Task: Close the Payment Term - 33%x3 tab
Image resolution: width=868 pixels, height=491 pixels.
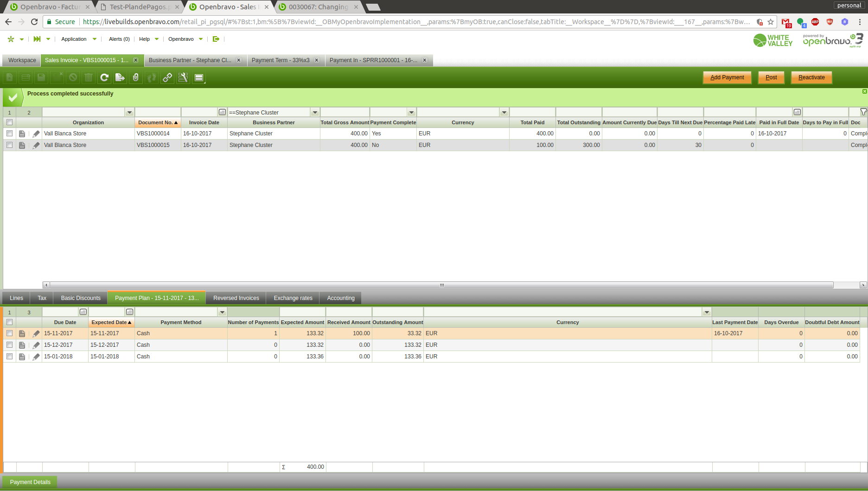Action: pyautogui.click(x=317, y=60)
